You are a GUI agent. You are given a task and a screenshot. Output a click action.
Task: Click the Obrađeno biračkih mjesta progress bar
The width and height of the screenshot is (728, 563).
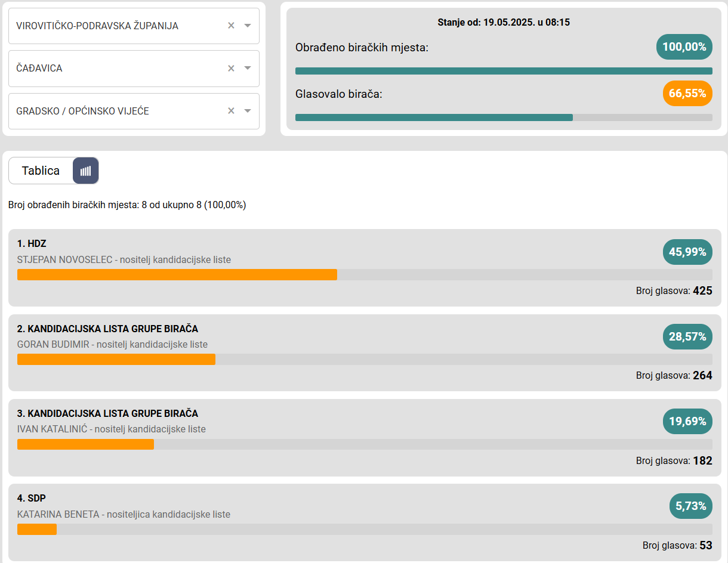503,71
